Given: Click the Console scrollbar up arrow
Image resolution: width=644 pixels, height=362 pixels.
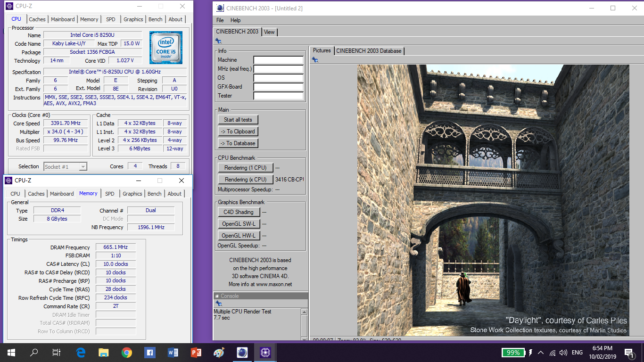Looking at the screenshot, I should pos(304,312).
